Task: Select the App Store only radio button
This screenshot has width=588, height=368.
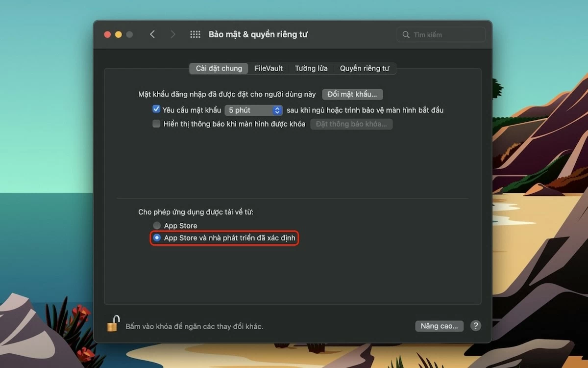Action: [157, 225]
